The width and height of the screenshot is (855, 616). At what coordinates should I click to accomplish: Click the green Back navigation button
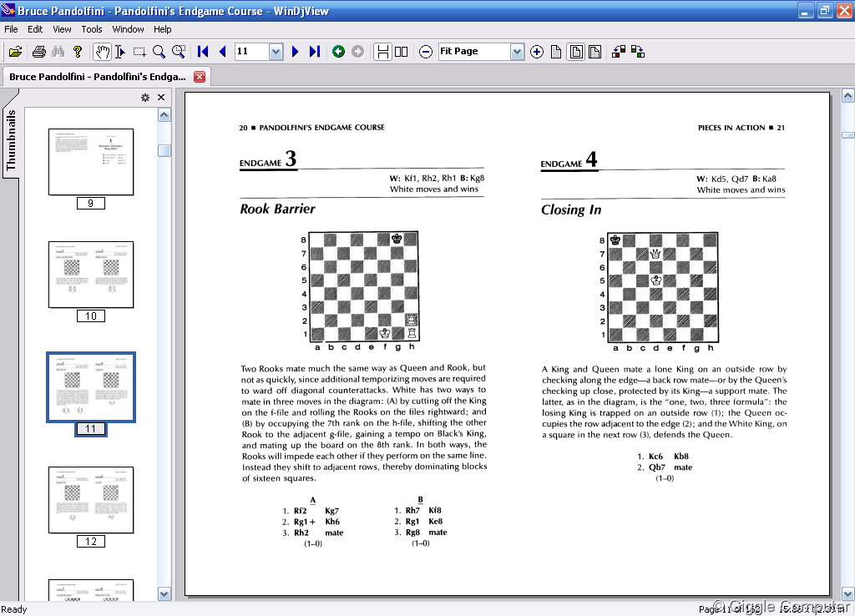(339, 52)
